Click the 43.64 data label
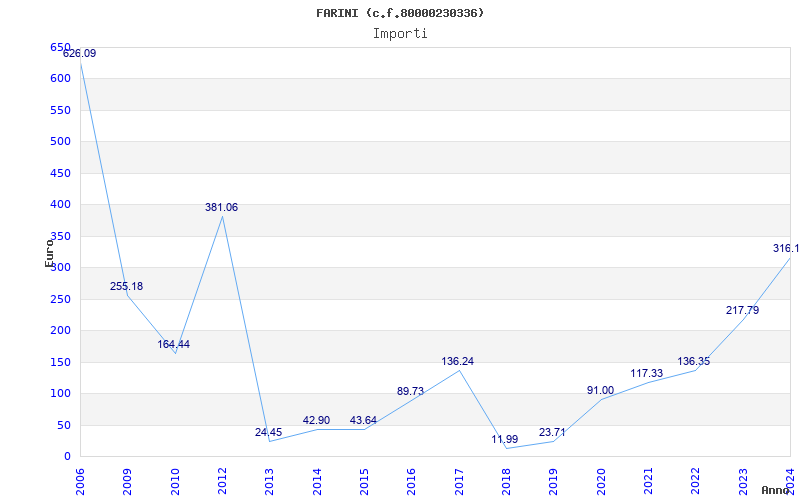The height and width of the screenshot is (500, 800). point(363,421)
